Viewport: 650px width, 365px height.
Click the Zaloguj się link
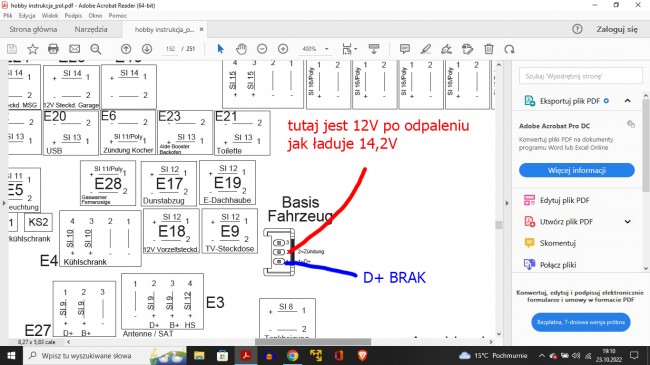(617, 29)
